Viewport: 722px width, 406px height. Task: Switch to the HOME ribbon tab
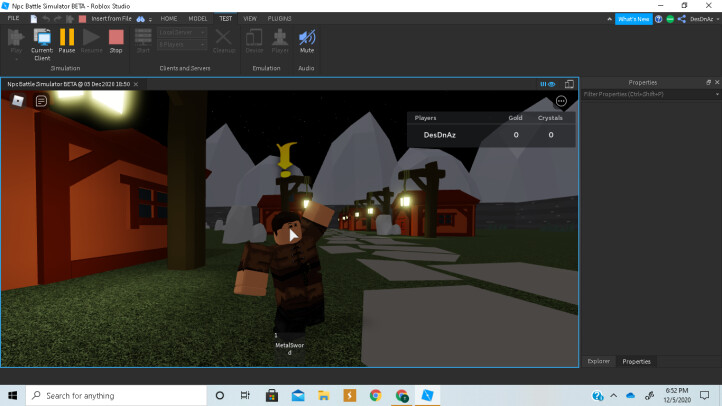(169, 18)
